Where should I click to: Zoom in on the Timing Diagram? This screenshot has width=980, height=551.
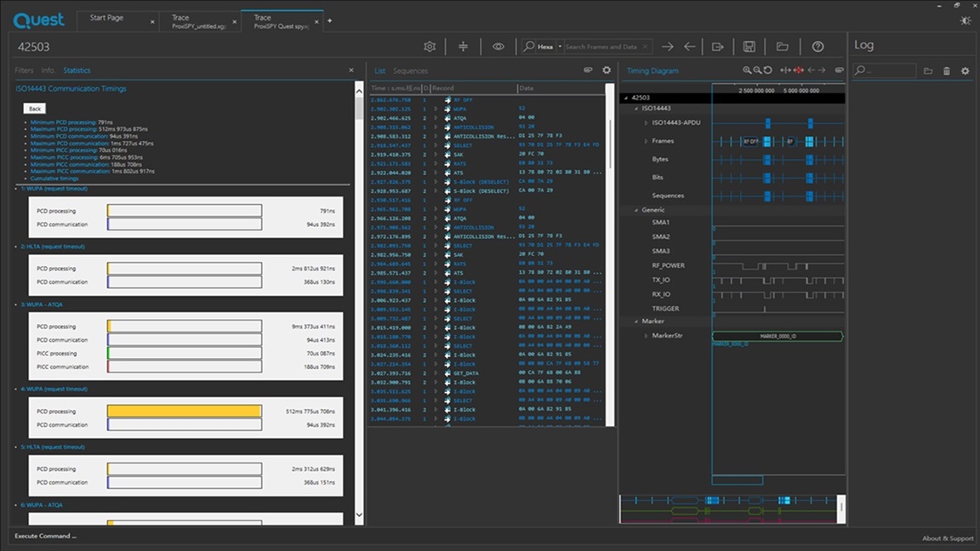tap(747, 71)
